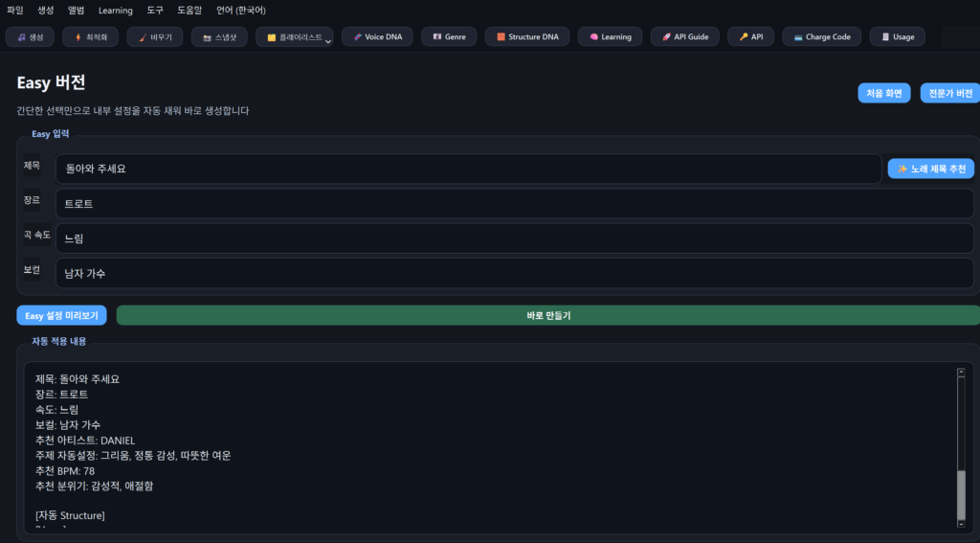980x543 pixels.
Task: Open the API key toolbar button
Action: pyautogui.click(x=750, y=37)
